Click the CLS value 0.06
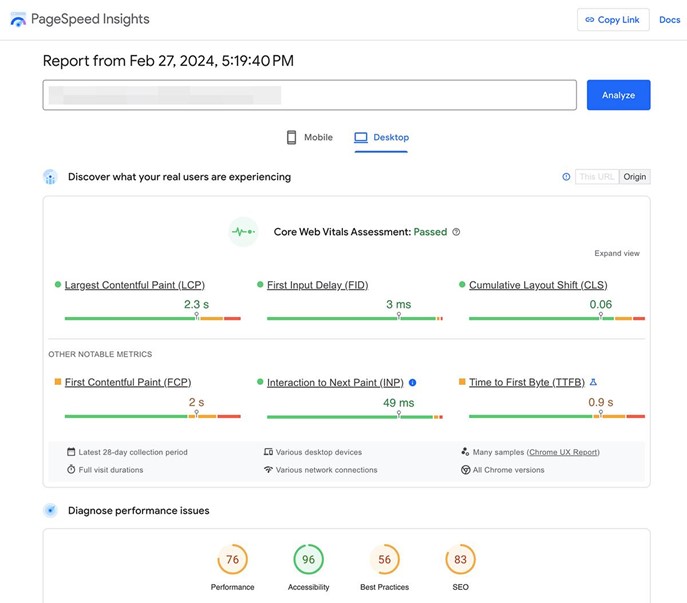The image size is (687, 603). [x=601, y=304]
